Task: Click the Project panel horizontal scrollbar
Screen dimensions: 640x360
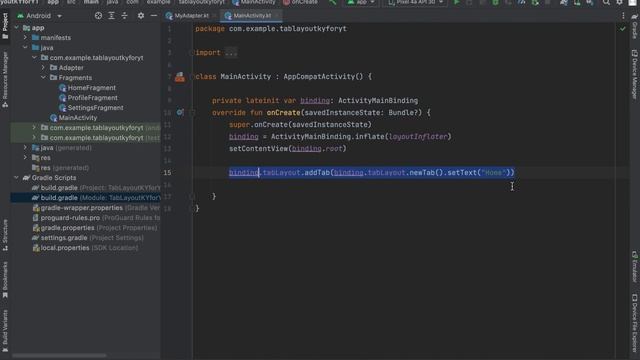Action: pos(59,356)
